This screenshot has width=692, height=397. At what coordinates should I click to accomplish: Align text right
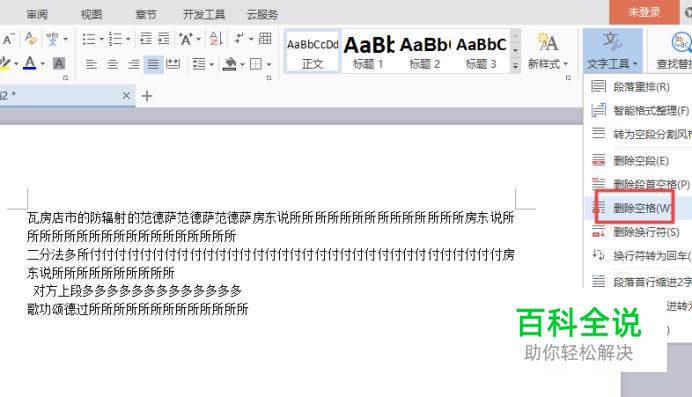click(133, 64)
